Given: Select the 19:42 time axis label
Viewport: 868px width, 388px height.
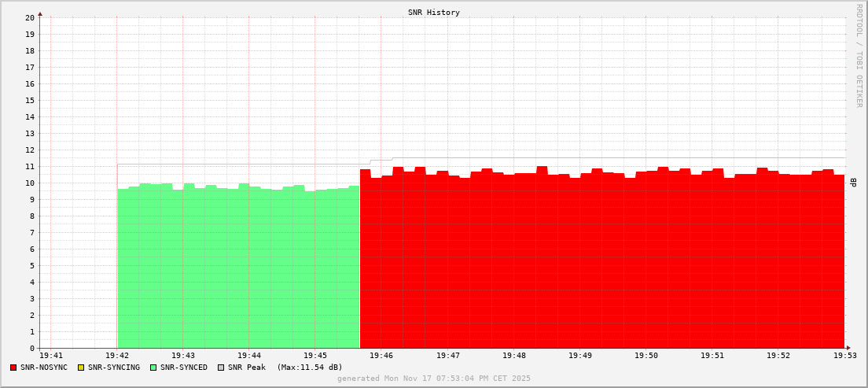Looking at the screenshot, I should pyautogui.click(x=117, y=357).
